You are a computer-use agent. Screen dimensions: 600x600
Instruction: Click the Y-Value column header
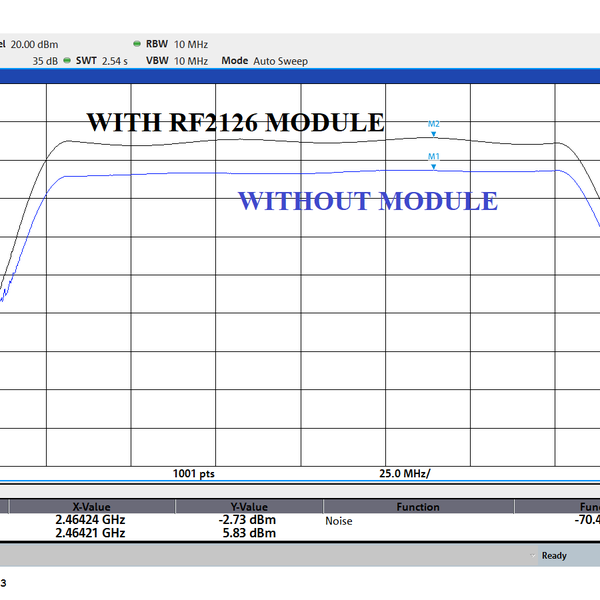point(249,507)
